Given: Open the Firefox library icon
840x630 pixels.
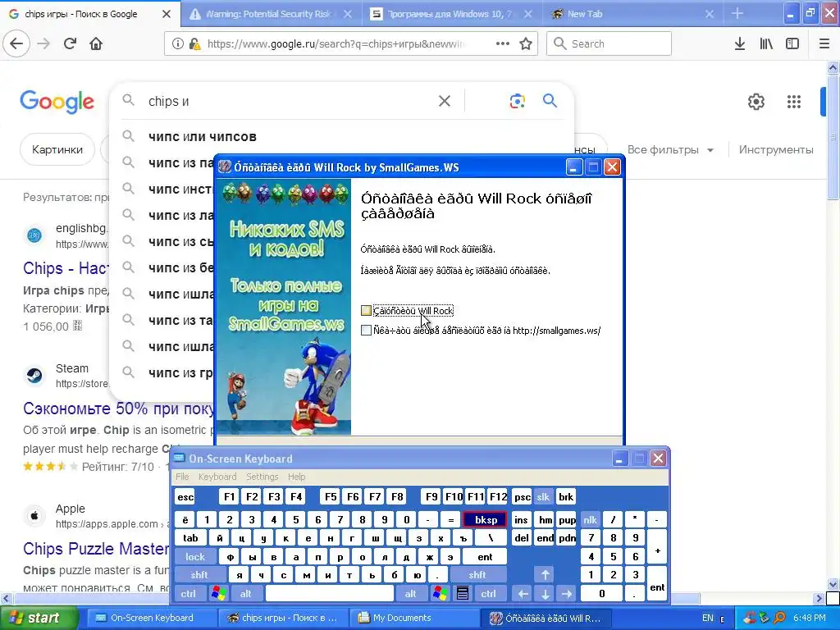Looking at the screenshot, I should point(766,43).
